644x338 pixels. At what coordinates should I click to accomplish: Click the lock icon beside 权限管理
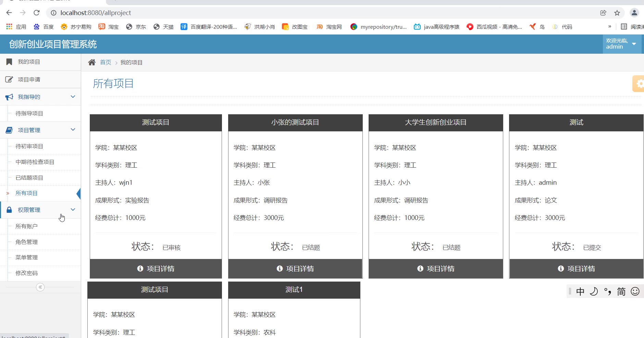coord(9,210)
